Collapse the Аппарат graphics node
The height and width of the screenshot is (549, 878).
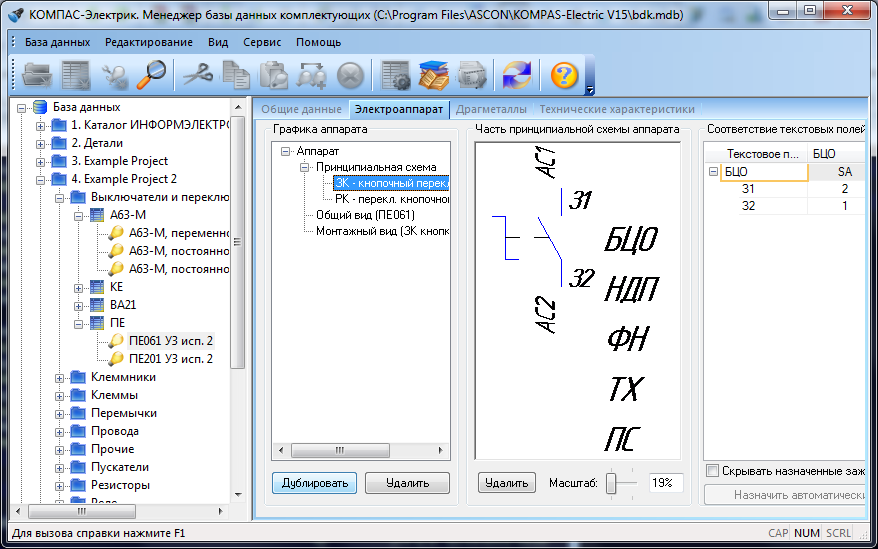click(286, 151)
